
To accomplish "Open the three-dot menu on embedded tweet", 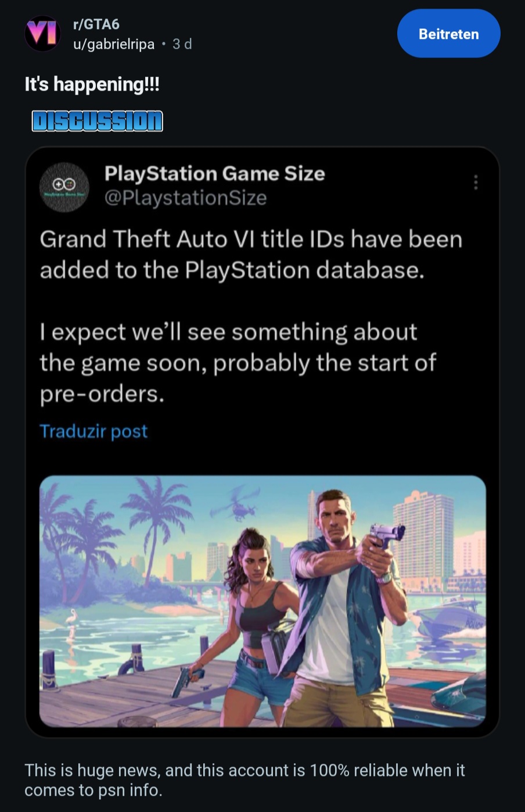I will click(476, 183).
